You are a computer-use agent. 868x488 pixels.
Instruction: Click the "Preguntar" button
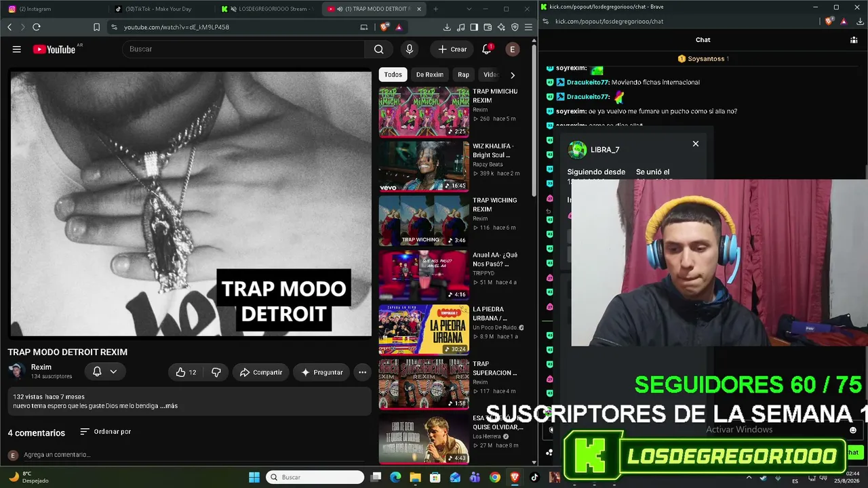coord(322,372)
